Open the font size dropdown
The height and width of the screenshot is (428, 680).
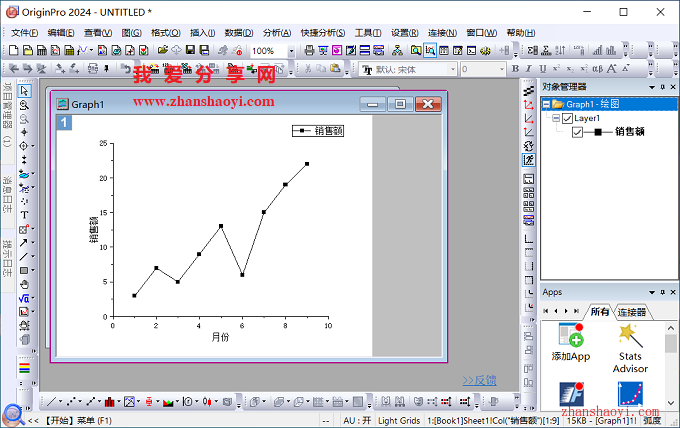[x=502, y=69]
